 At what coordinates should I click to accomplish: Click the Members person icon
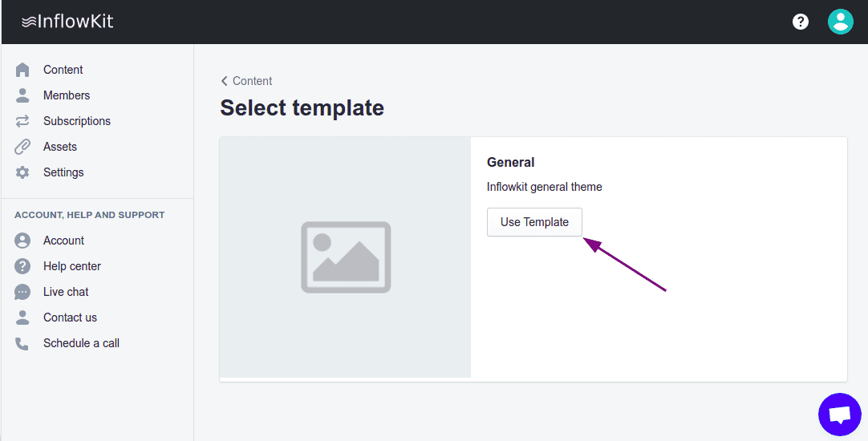(22, 95)
